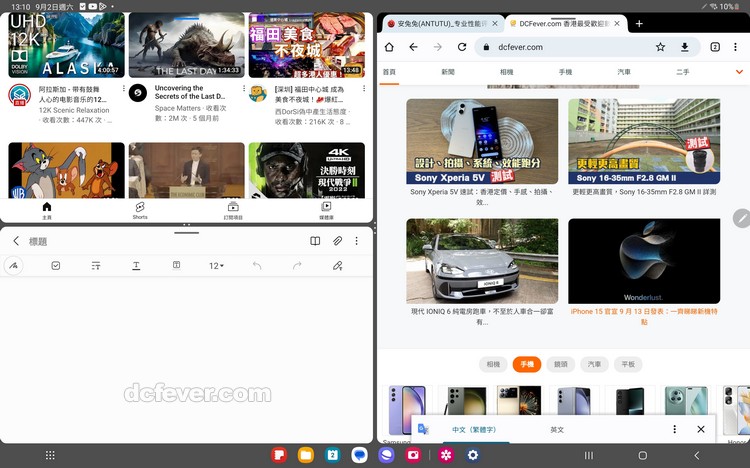Select the handwriting pen mode

click(13, 266)
